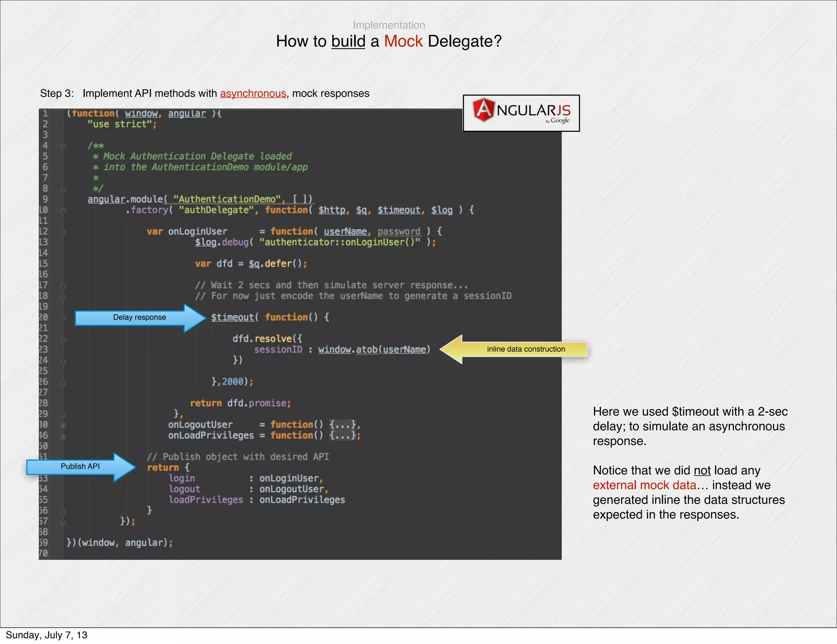The height and width of the screenshot is (644, 837).
Task: Click the underlined word "asynchronous" in Step 3
Action: tap(253, 94)
